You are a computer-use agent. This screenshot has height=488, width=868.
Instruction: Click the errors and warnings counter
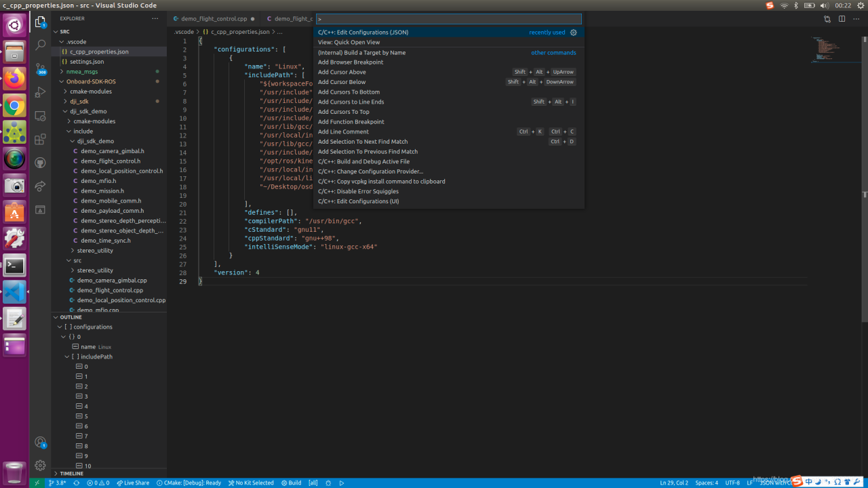(98, 483)
